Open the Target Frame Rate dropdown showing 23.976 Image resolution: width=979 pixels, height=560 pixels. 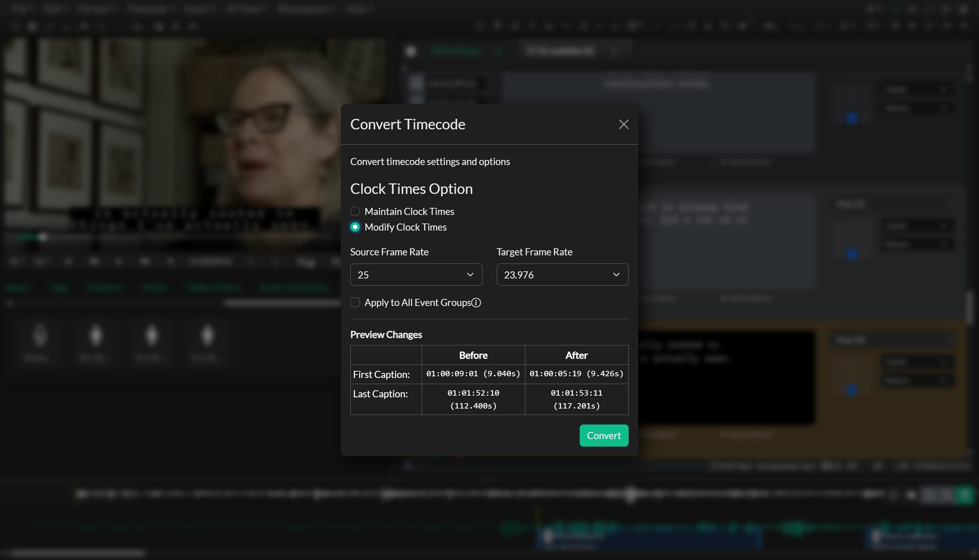[562, 274]
